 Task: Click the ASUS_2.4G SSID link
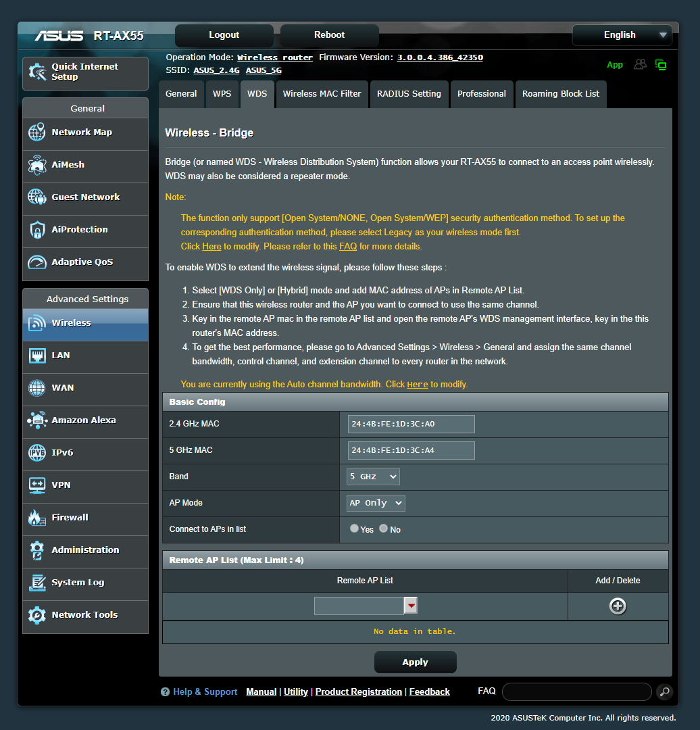(x=216, y=70)
